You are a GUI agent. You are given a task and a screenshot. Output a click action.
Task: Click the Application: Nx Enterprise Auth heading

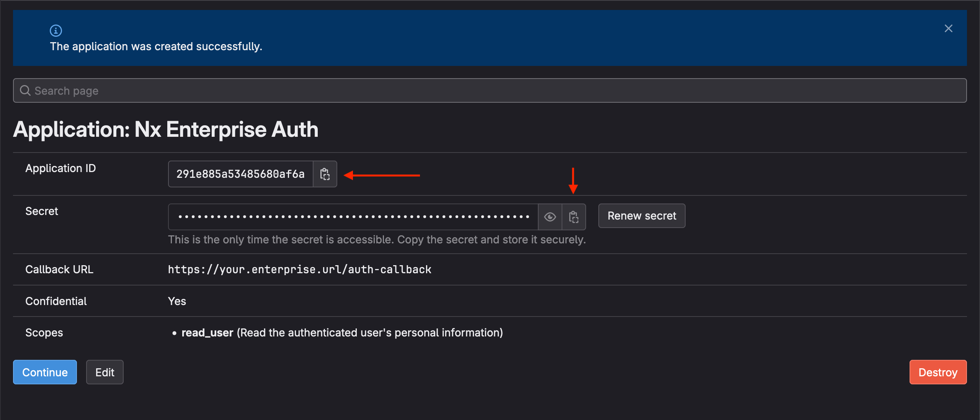166,130
